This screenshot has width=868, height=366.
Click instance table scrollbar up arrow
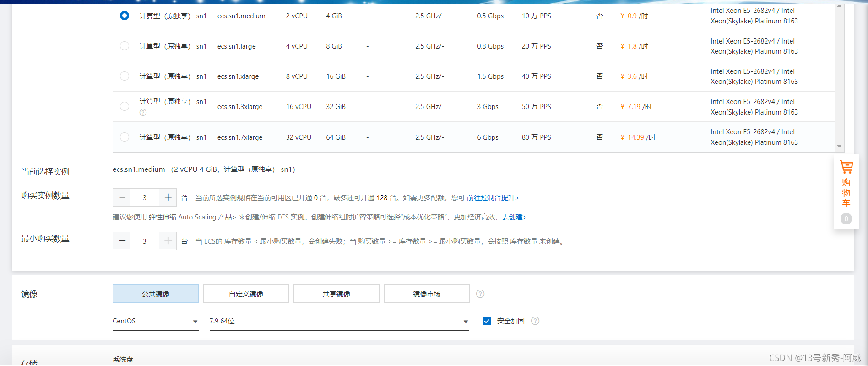pos(839,6)
